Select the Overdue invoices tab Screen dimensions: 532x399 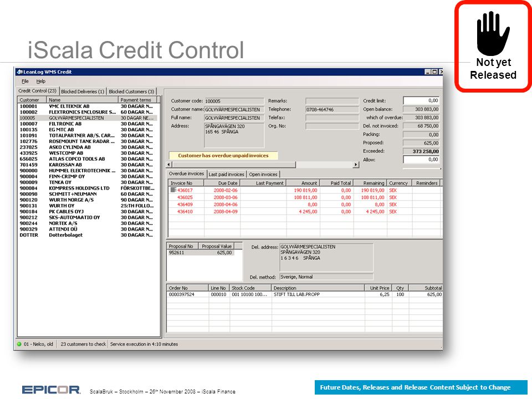point(187,173)
